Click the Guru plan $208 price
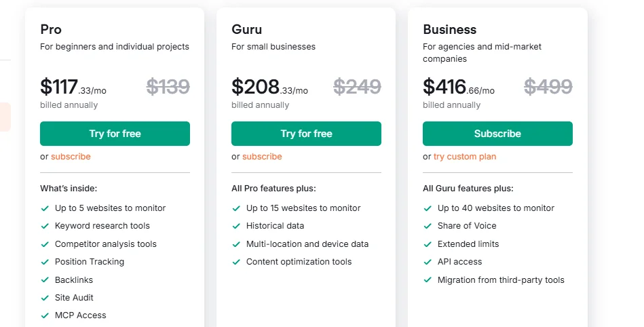644x327 pixels. click(256, 87)
